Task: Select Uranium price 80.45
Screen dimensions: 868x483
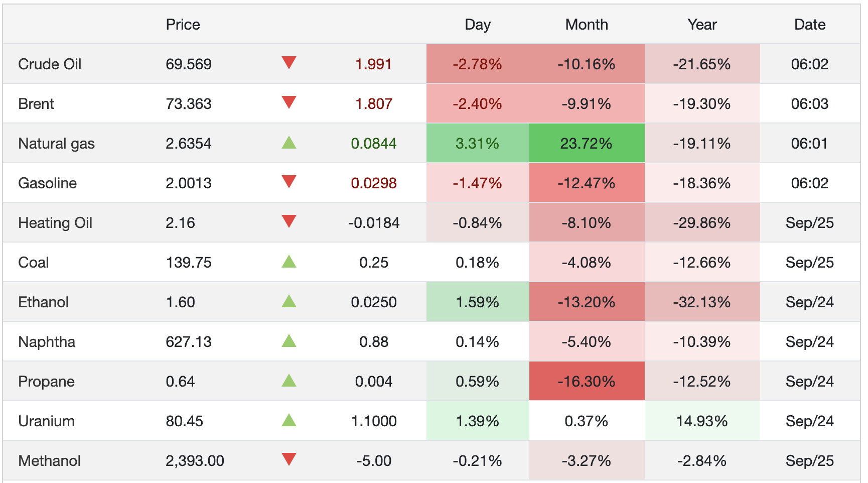Action: 184,421
